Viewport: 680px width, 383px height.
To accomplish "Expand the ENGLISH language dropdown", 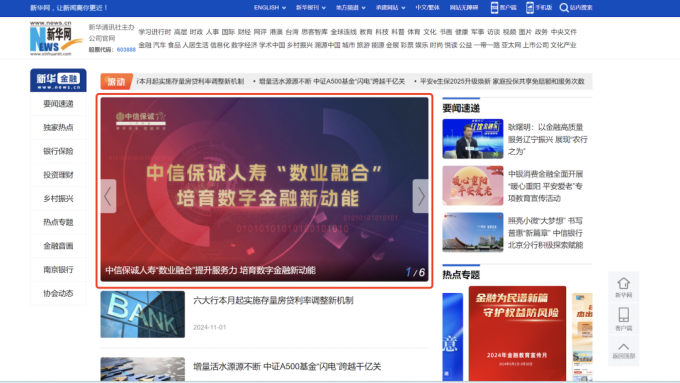I will tap(270, 8).
